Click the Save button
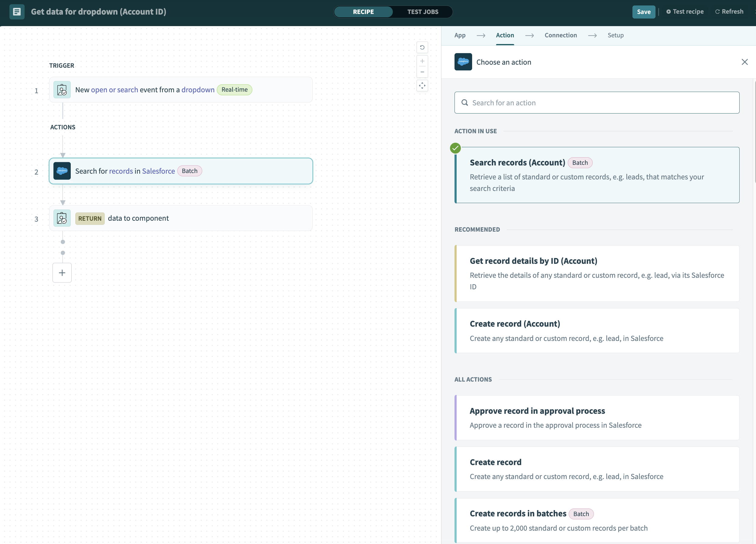Image resolution: width=756 pixels, height=544 pixels. tap(643, 12)
